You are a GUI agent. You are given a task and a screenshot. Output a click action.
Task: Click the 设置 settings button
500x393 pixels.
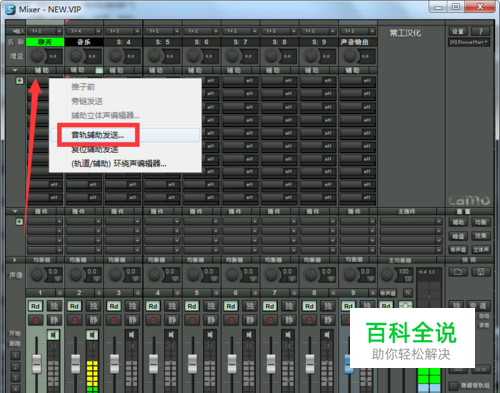tap(458, 32)
